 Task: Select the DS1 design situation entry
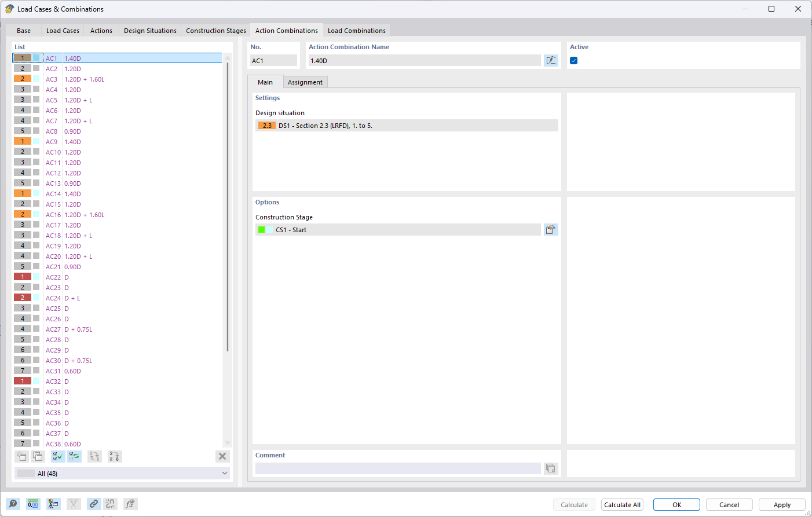(x=405, y=125)
